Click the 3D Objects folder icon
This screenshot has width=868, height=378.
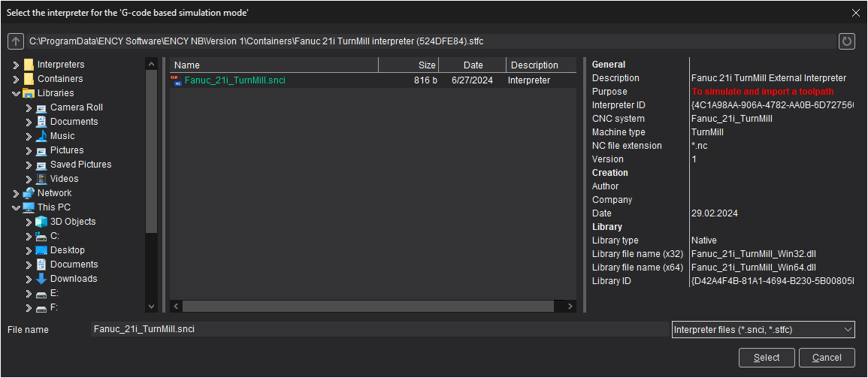[x=41, y=222]
